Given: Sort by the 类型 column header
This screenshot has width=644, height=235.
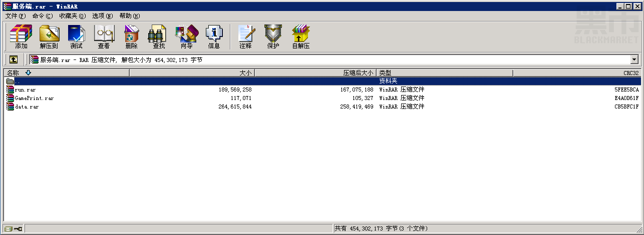Looking at the screenshot, I should click(x=445, y=72).
